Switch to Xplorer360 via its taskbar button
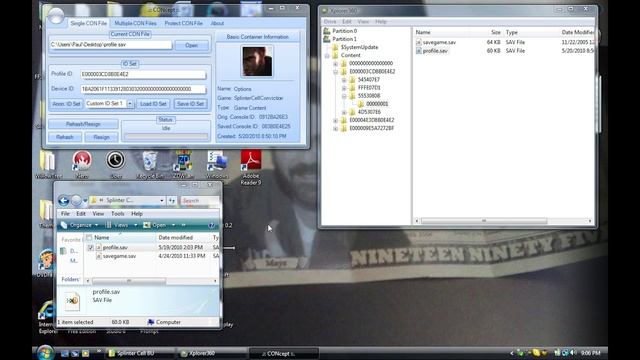The width and height of the screenshot is (640, 360). click(211, 353)
